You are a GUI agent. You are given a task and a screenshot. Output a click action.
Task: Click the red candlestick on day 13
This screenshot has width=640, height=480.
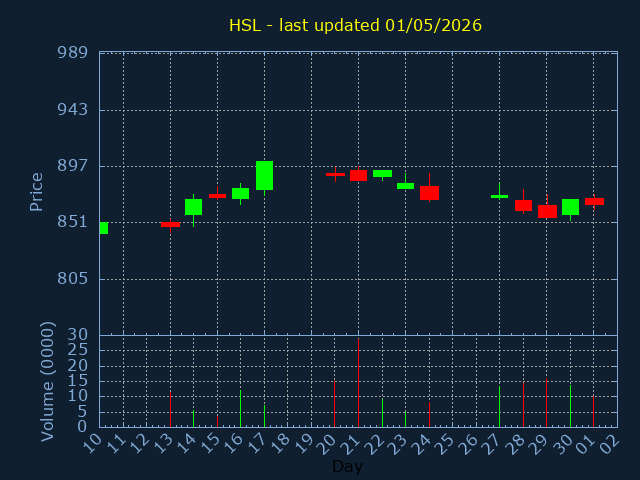click(170, 224)
